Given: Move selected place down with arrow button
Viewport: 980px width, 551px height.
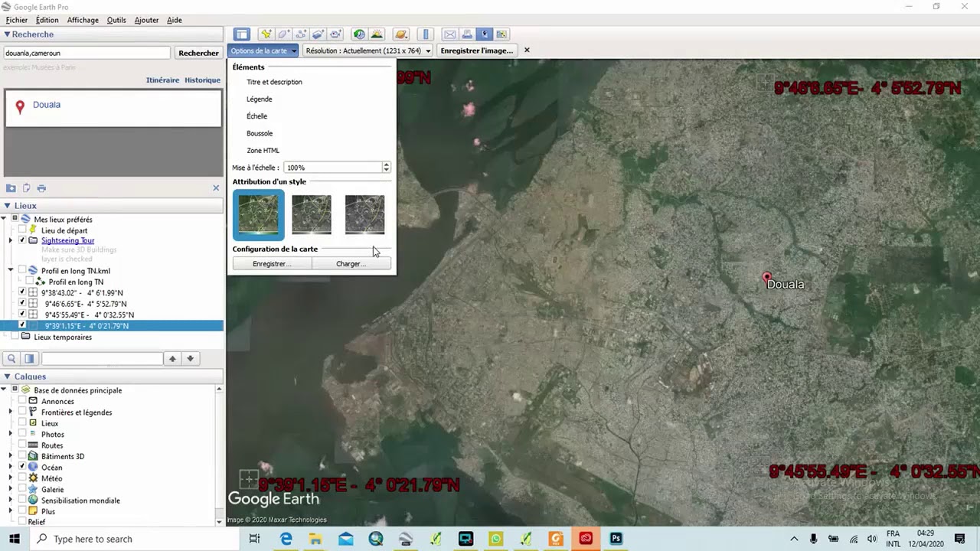Looking at the screenshot, I should (191, 359).
